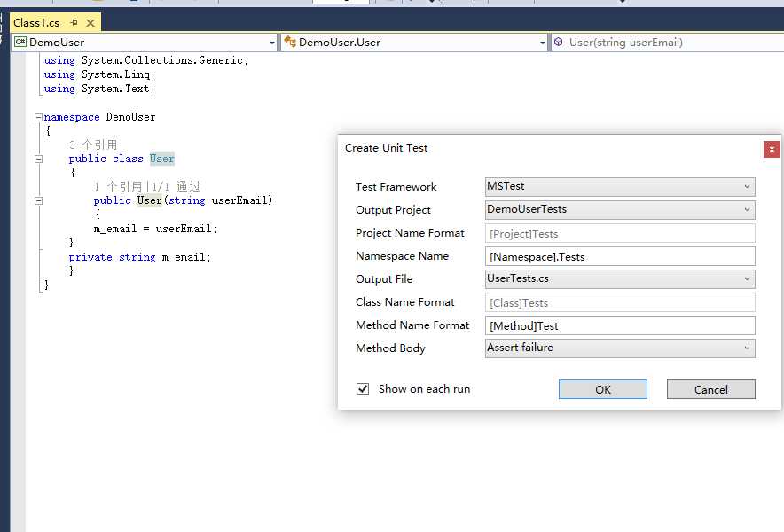Click 'using System.Linq;' line in editor

click(x=99, y=74)
